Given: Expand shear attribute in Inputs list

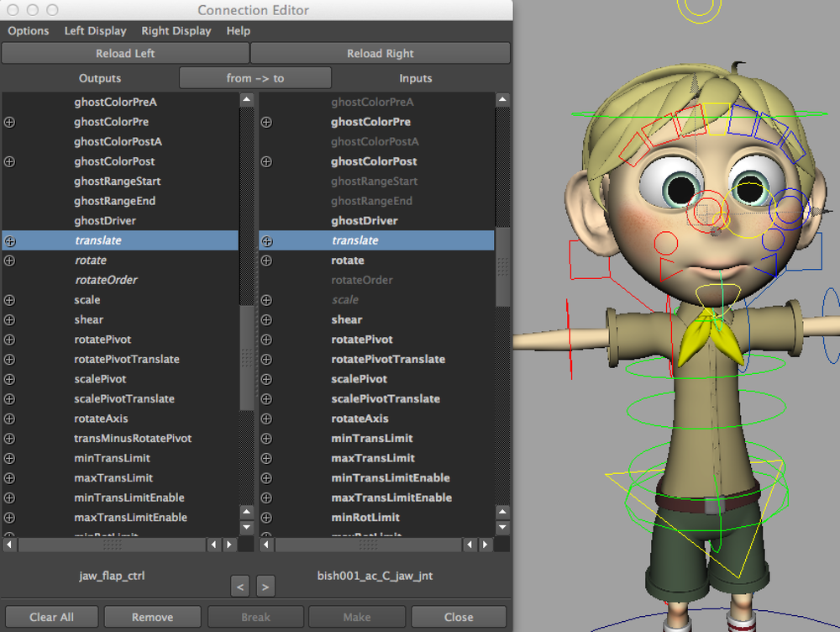Looking at the screenshot, I should click(x=266, y=320).
